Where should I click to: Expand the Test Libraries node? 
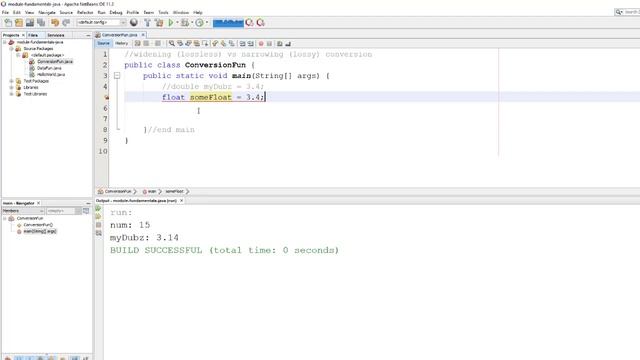coord(11,94)
